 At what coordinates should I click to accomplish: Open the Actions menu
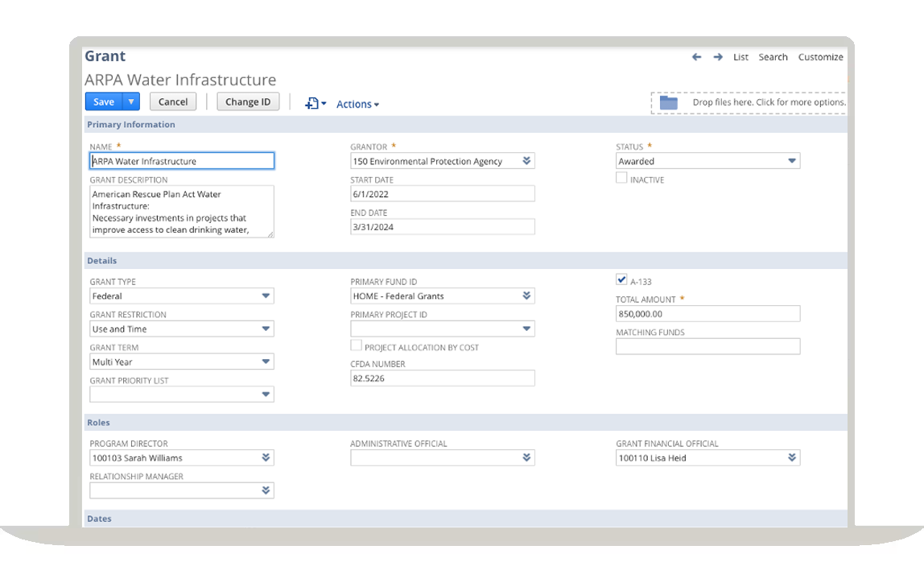(x=357, y=105)
